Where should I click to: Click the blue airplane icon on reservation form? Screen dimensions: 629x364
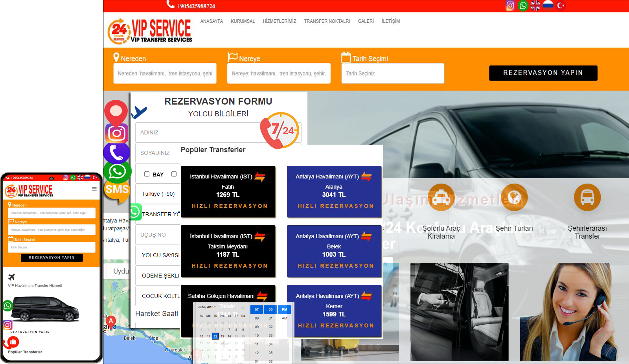click(139, 112)
